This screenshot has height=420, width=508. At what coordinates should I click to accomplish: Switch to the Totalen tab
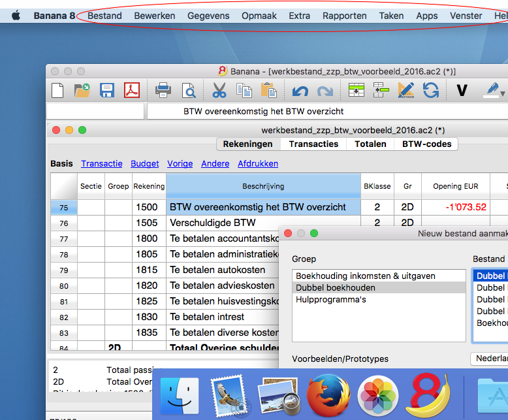(x=370, y=144)
